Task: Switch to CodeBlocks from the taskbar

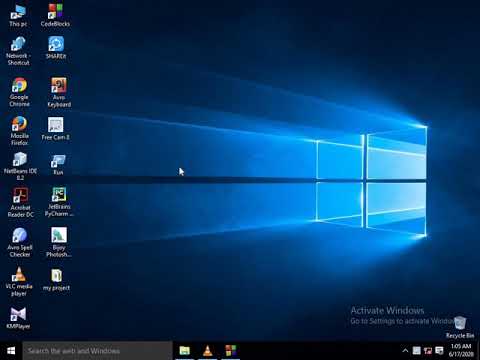Action: (230, 351)
